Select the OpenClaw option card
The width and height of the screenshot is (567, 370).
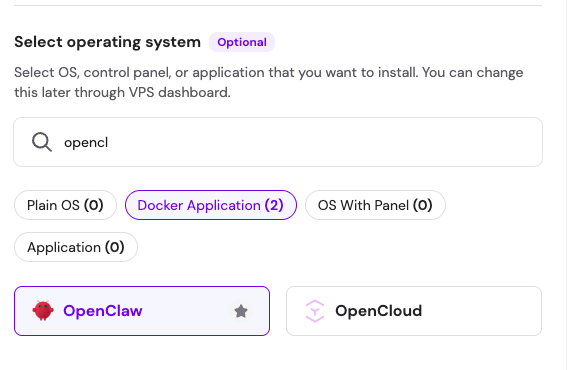click(142, 311)
